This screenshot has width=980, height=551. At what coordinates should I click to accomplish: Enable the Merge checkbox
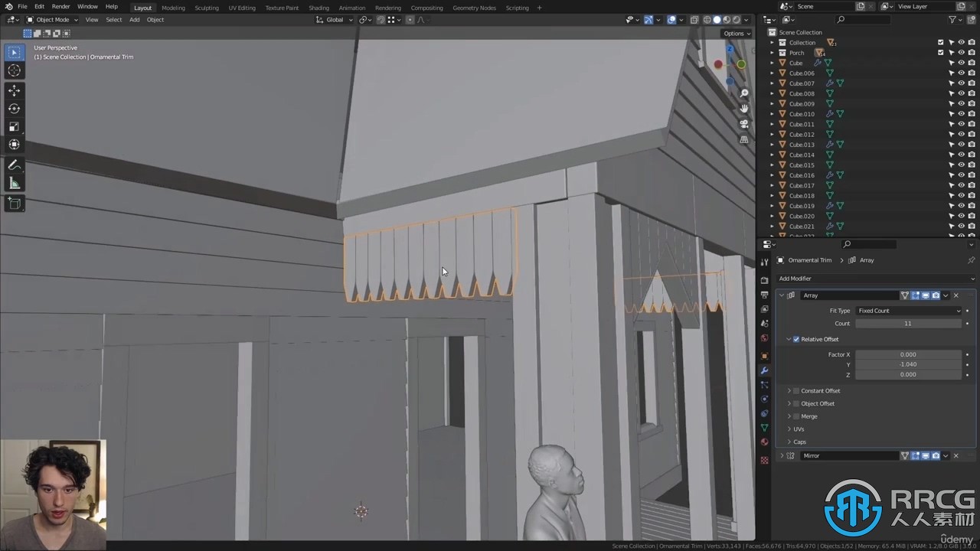[796, 416]
